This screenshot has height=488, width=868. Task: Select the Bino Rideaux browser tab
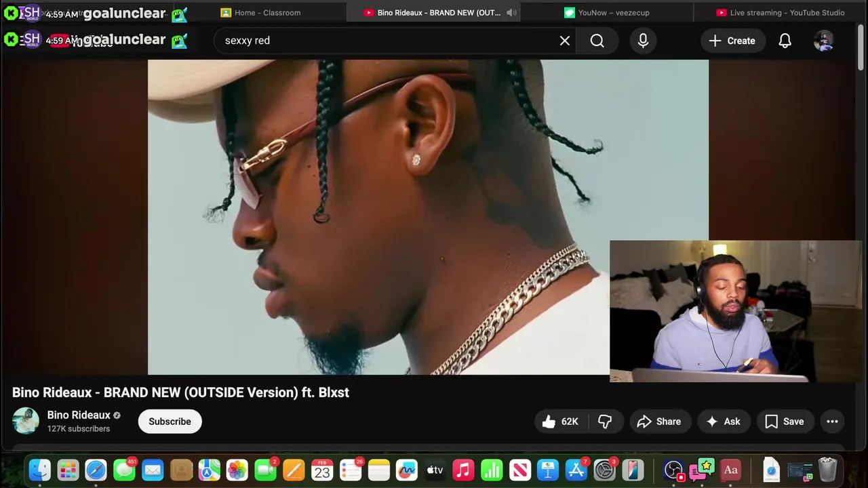coord(434,12)
